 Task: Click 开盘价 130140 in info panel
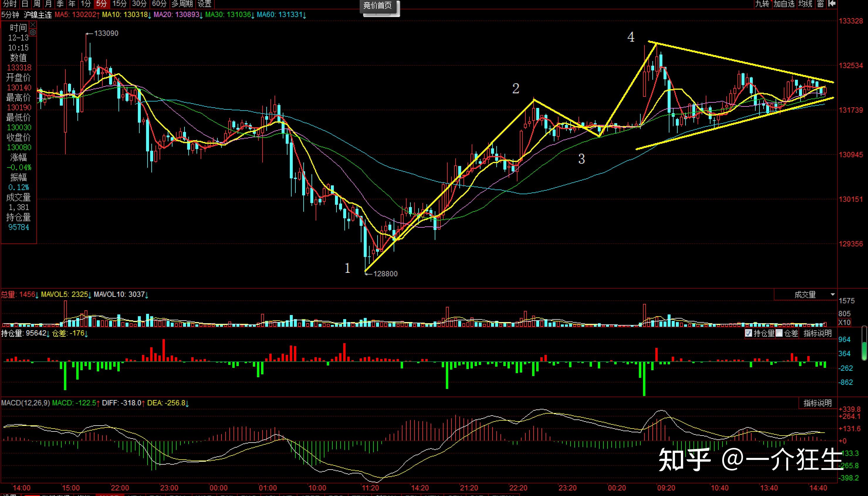[x=19, y=82]
